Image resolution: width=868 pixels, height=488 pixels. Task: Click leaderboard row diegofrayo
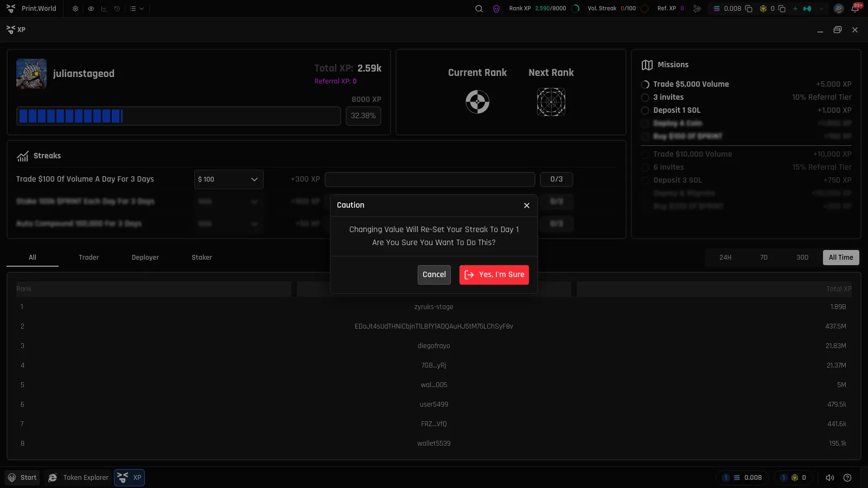434,346
